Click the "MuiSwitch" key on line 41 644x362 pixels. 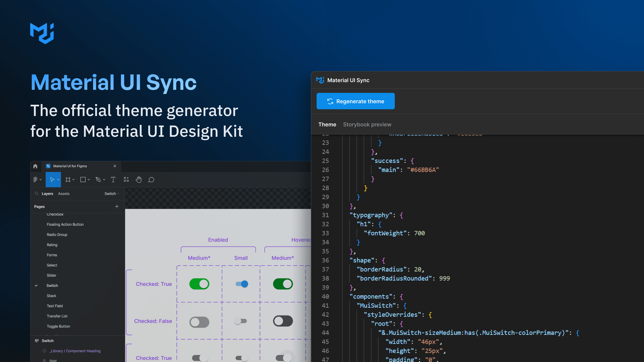376,306
